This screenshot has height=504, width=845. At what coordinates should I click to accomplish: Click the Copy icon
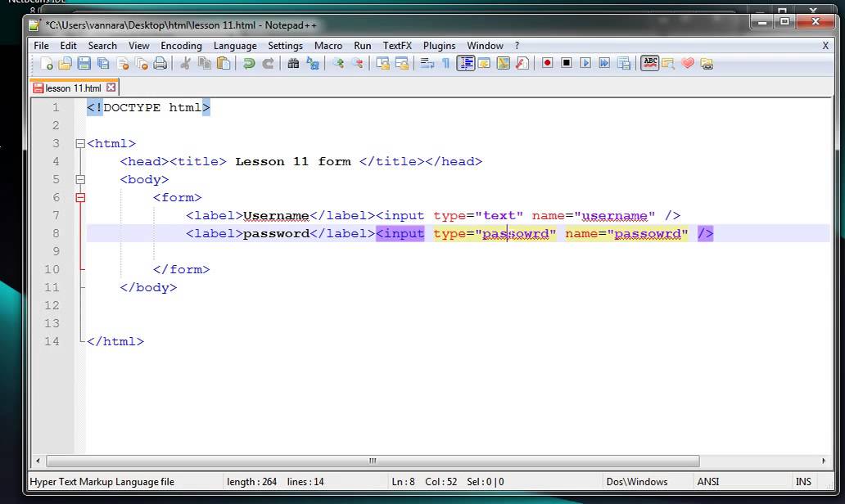click(204, 64)
